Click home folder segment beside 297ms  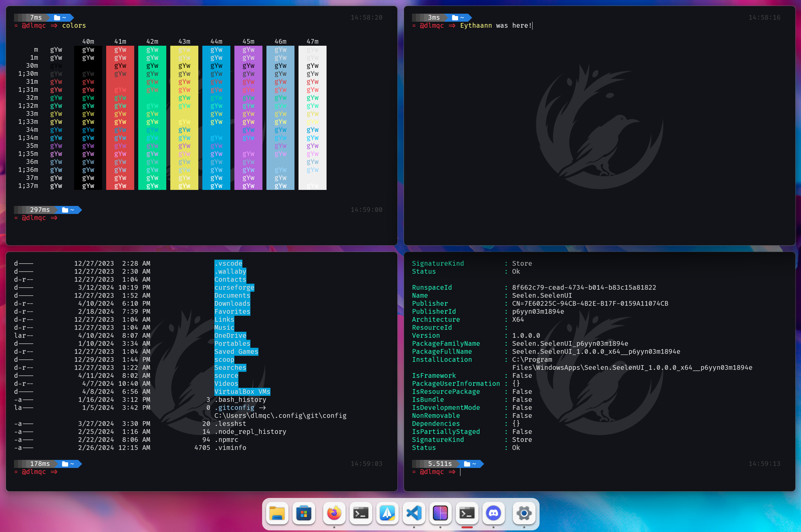click(68, 210)
